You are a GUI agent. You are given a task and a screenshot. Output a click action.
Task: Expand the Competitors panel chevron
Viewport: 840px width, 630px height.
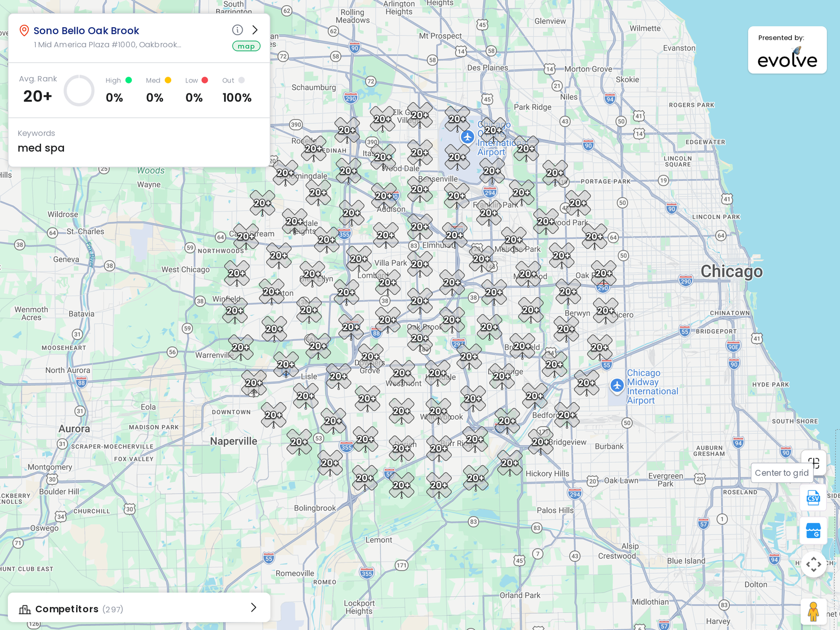point(254,607)
